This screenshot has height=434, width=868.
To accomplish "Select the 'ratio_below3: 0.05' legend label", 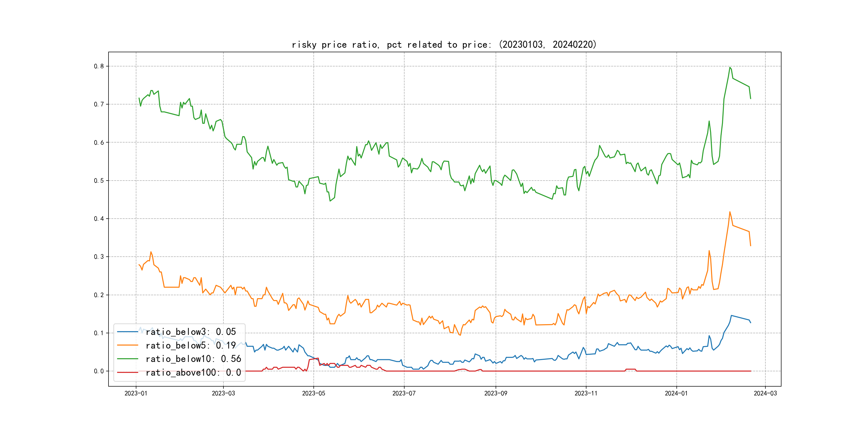I will click(191, 332).
